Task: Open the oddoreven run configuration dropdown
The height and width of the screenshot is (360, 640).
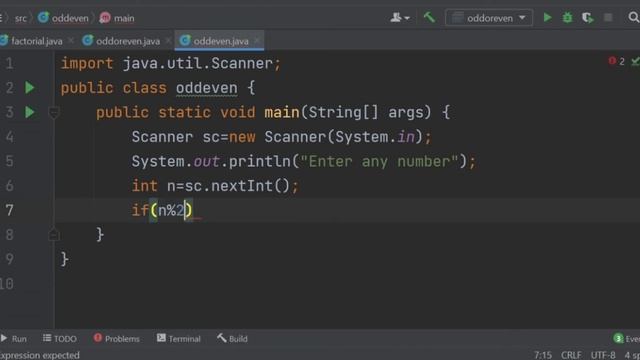Action: click(x=489, y=18)
